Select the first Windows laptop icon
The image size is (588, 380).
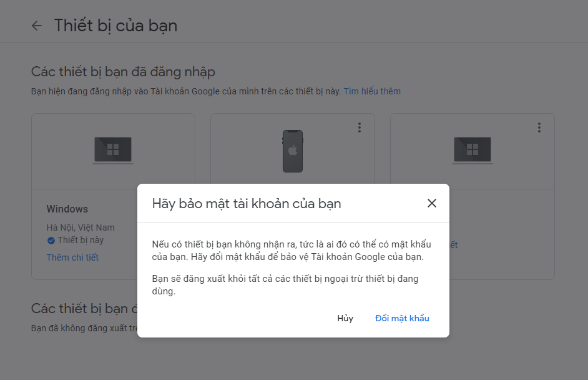click(113, 150)
